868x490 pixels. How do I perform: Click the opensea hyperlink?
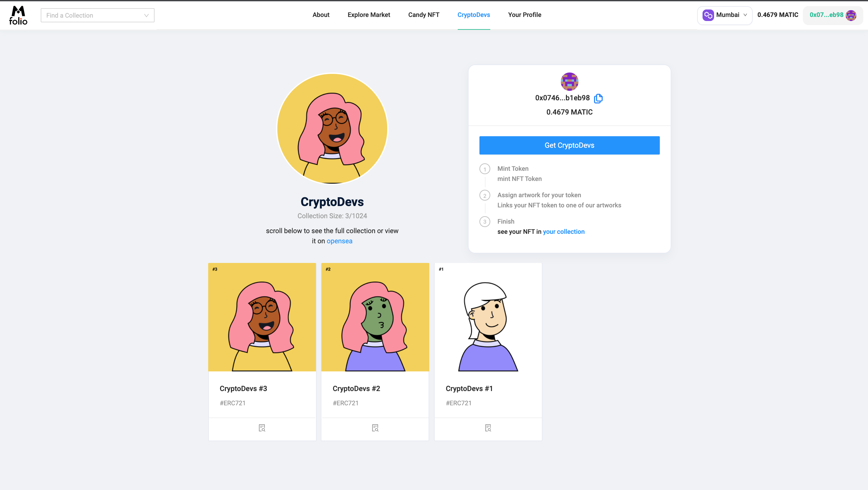[x=339, y=241]
